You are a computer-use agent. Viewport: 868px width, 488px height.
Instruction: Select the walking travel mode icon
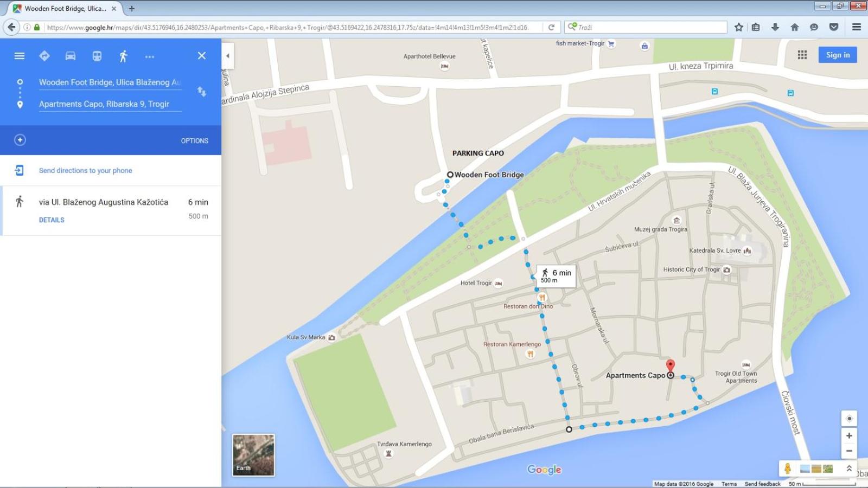[x=124, y=56]
